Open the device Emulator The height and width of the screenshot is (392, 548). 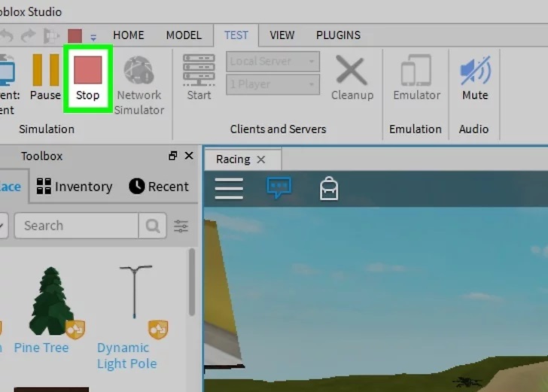pyautogui.click(x=416, y=77)
